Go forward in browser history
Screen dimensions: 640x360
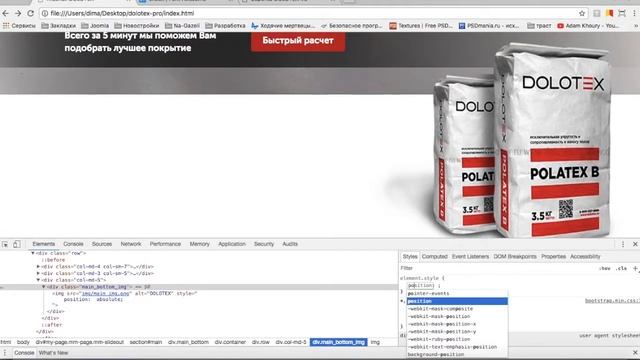tap(18, 13)
